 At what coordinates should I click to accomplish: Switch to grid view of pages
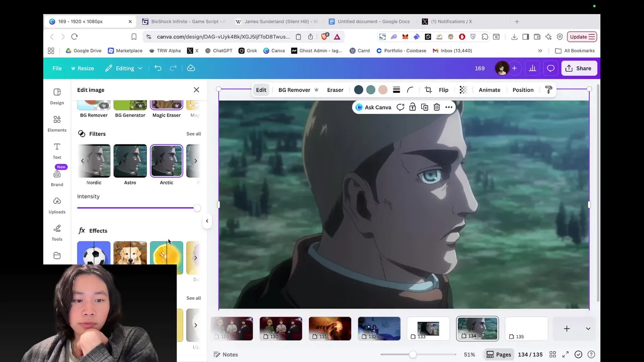pos(552,354)
